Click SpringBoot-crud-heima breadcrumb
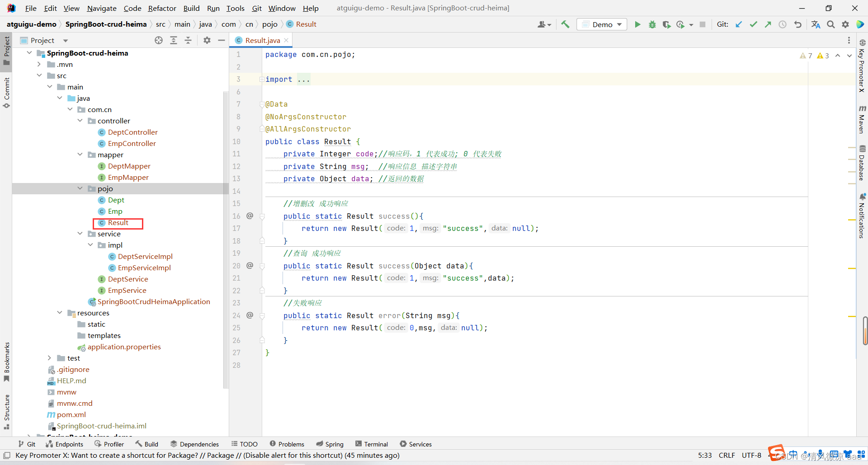 tap(106, 24)
